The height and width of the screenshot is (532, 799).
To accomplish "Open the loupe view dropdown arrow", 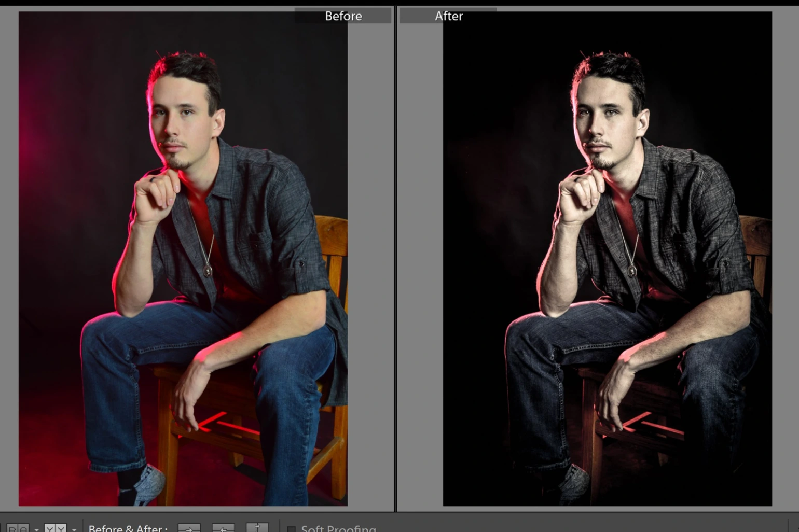I will pyautogui.click(x=36, y=529).
